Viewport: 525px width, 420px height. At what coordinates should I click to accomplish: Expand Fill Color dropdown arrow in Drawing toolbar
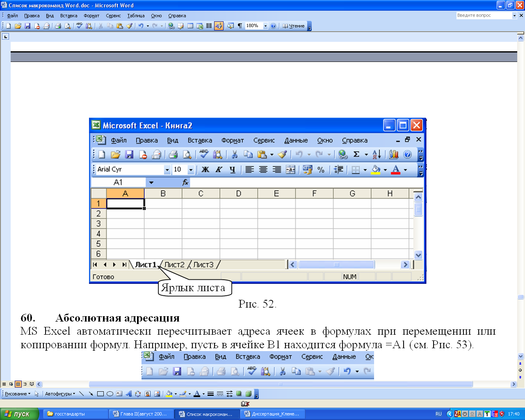[176, 394]
